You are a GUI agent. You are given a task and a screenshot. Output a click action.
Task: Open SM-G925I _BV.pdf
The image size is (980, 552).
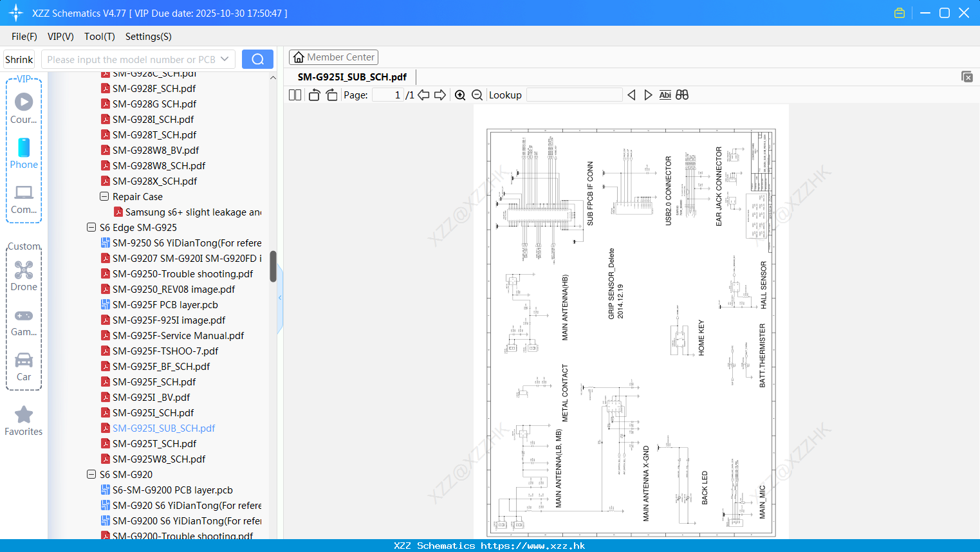(x=151, y=397)
